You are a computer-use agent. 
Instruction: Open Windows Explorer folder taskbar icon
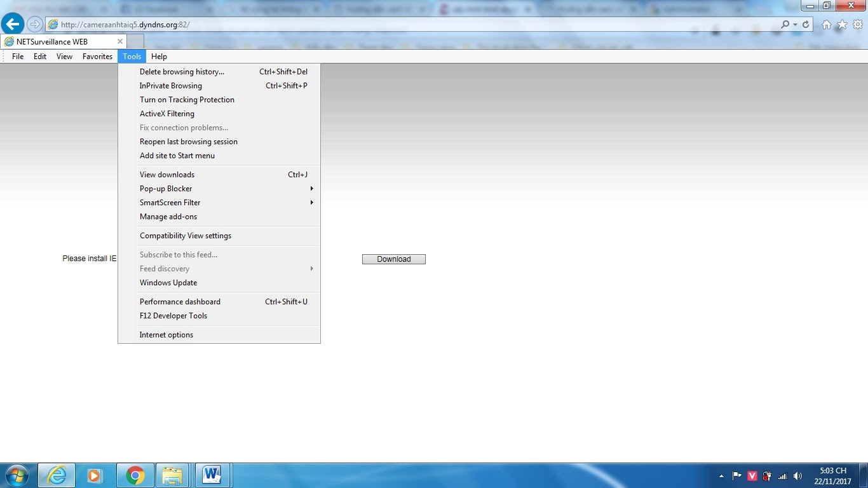(173, 475)
